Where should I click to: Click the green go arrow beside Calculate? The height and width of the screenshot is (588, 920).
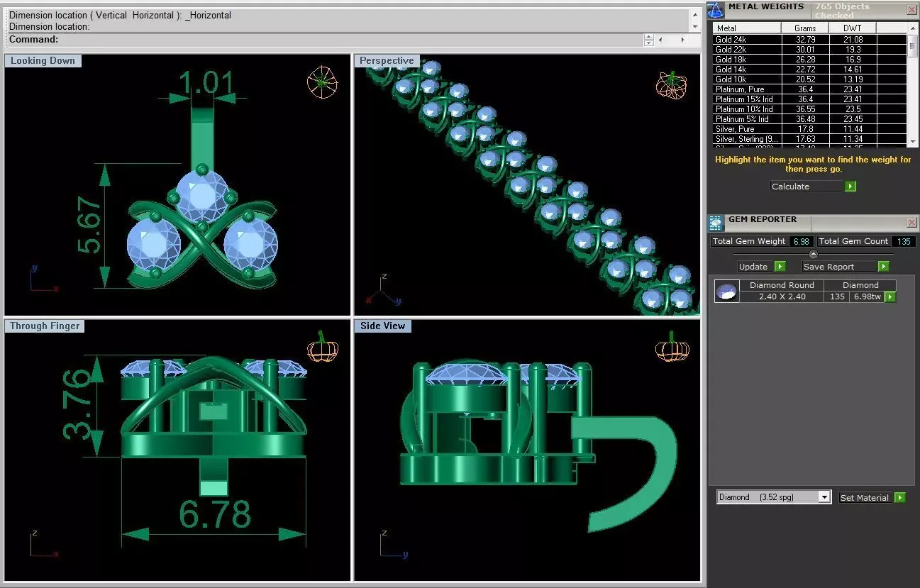tap(850, 187)
